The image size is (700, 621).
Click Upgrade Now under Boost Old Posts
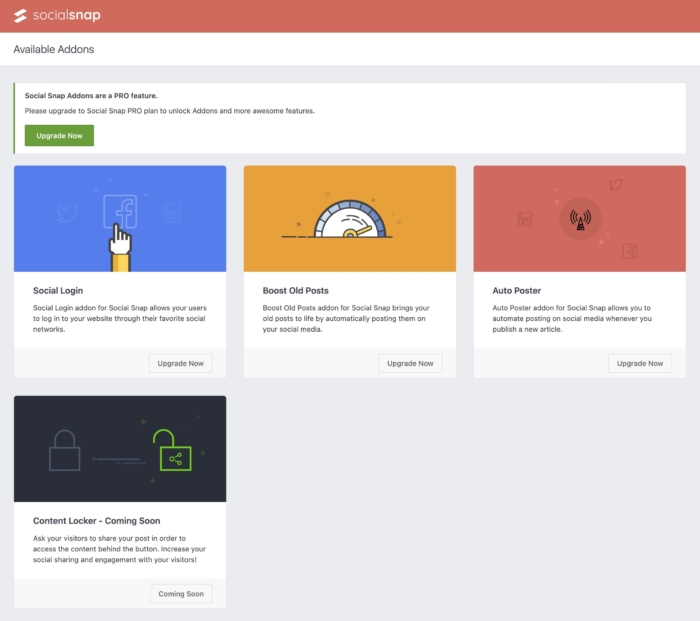[410, 363]
